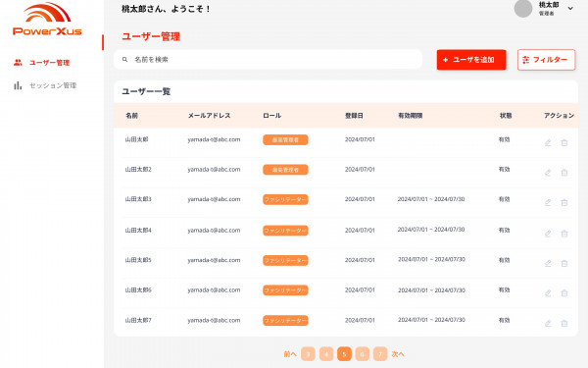588x368 pixels.
Task: Delete user 山田太郎2 with trash icon
Action: 564,173
